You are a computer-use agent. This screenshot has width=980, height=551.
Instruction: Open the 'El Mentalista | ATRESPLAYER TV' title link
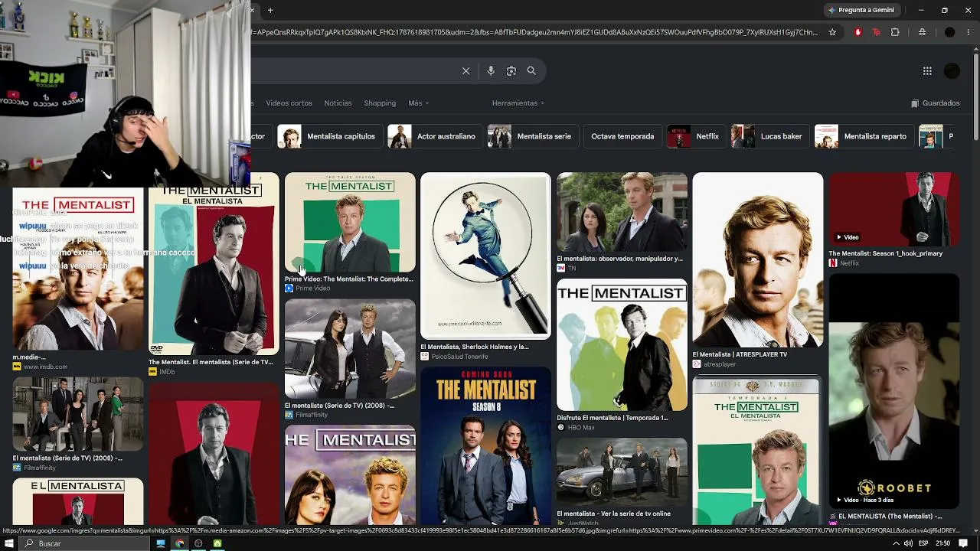(740, 355)
